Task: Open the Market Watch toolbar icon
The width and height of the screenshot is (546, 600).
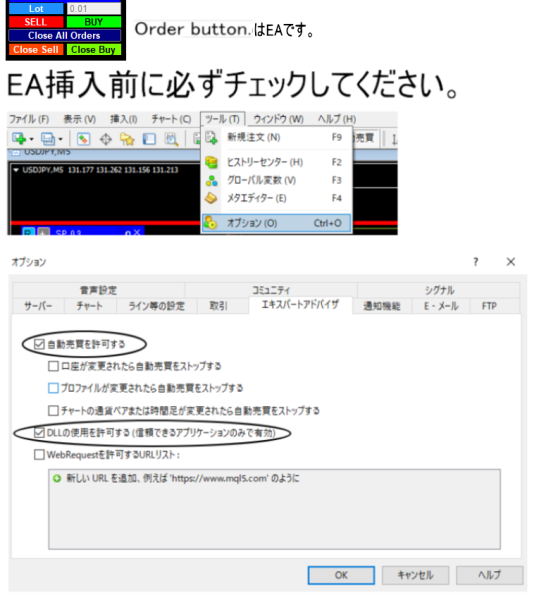Action: coord(83,139)
